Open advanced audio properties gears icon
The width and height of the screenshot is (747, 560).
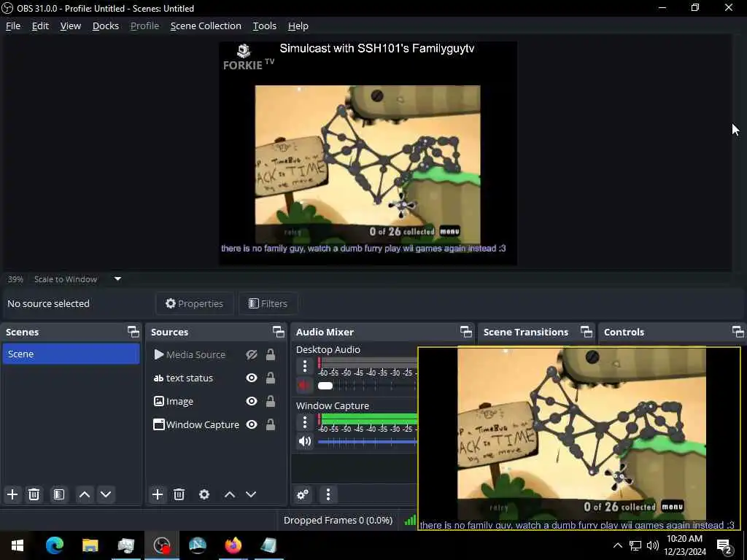click(x=303, y=494)
